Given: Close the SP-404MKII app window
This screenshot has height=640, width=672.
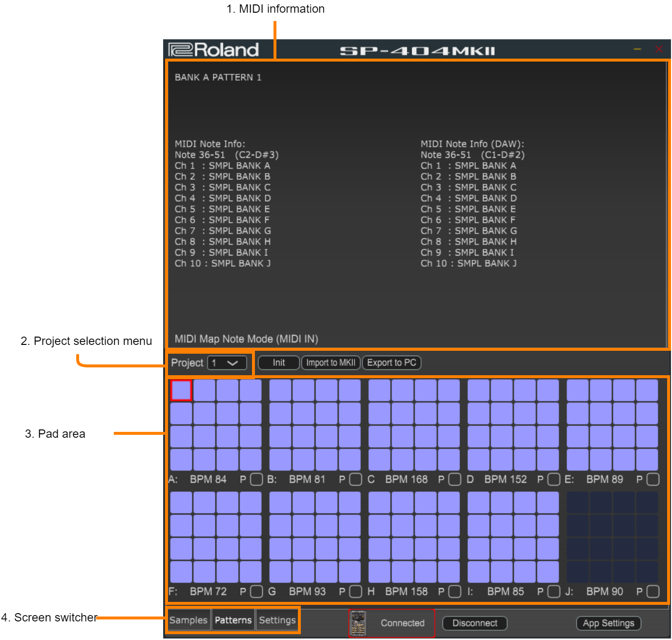Looking at the screenshot, I should [659, 49].
